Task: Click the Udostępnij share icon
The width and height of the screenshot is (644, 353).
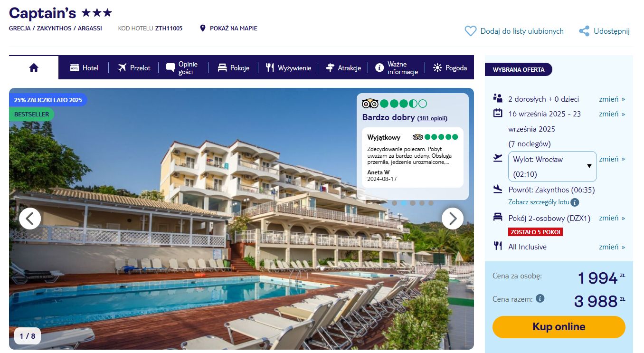Action: (584, 31)
